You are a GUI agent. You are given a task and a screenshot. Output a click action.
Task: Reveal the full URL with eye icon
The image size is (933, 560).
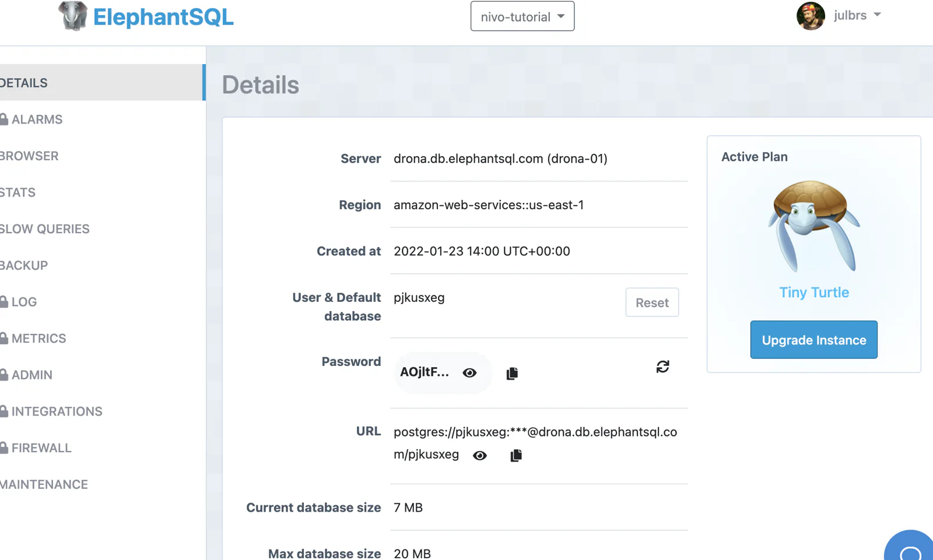point(480,456)
